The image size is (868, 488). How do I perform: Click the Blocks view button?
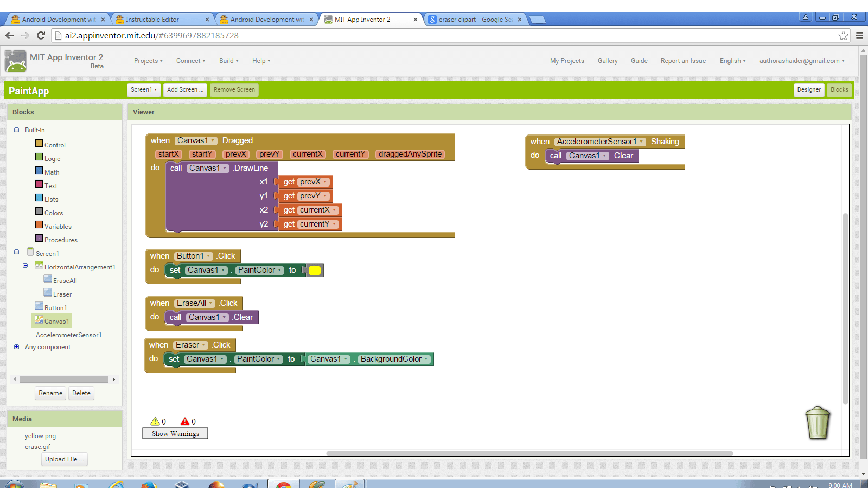coord(839,90)
